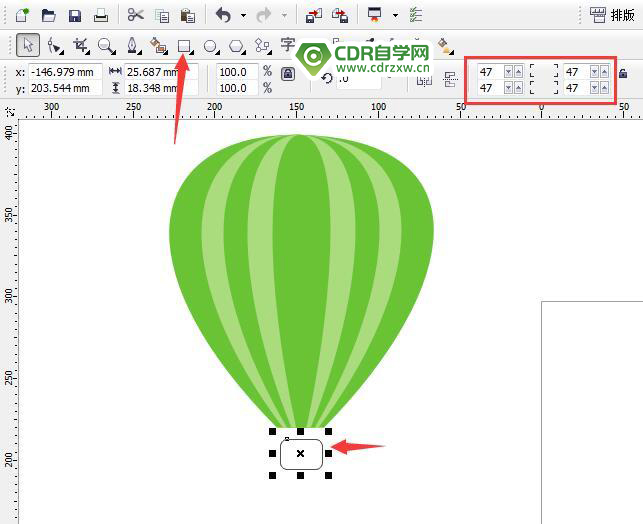Select the Connector tool
The width and height of the screenshot is (643, 524).
[263, 46]
